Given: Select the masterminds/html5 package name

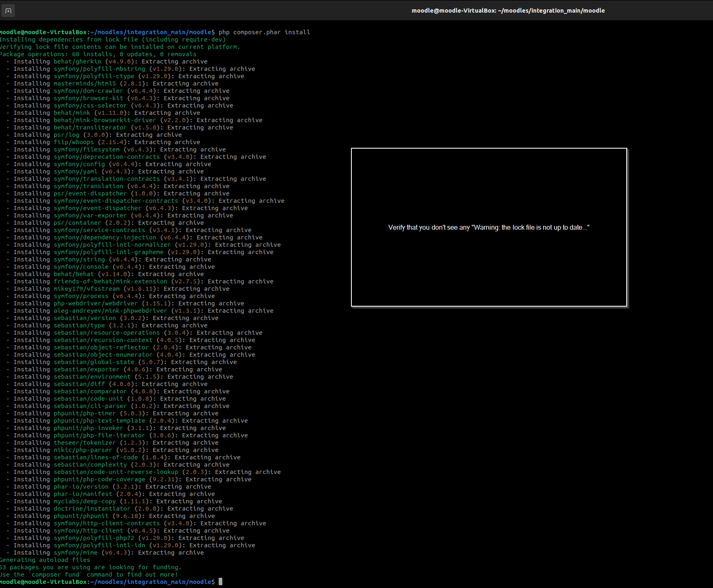Looking at the screenshot, I should pos(85,83).
